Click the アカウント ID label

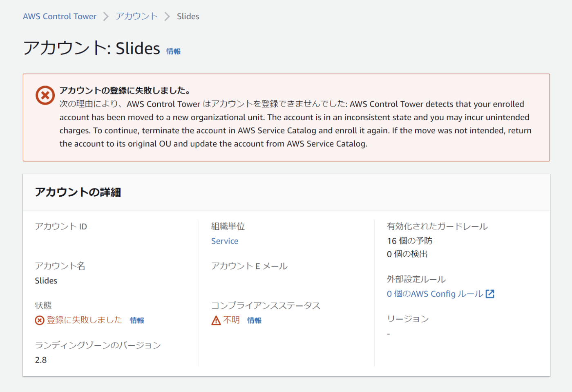point(61,226)
